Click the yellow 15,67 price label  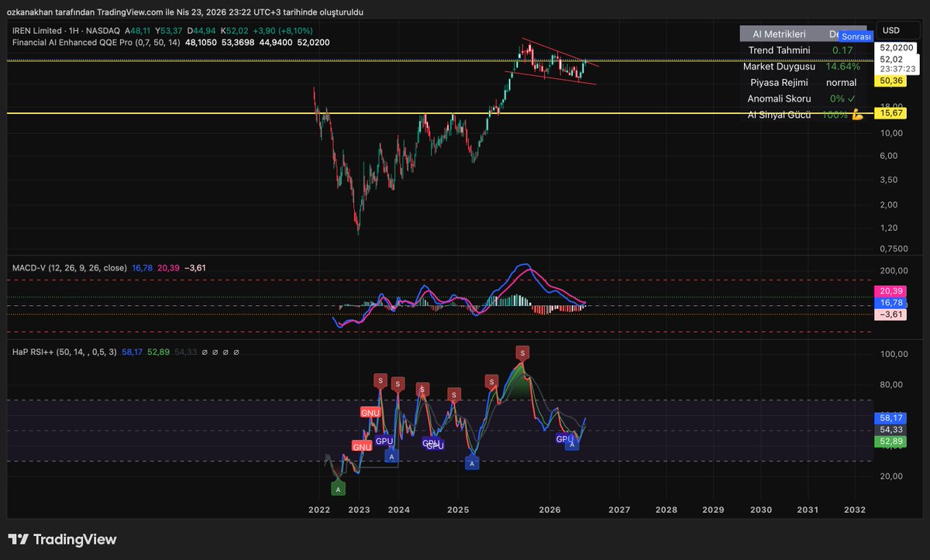pos(890,113)
